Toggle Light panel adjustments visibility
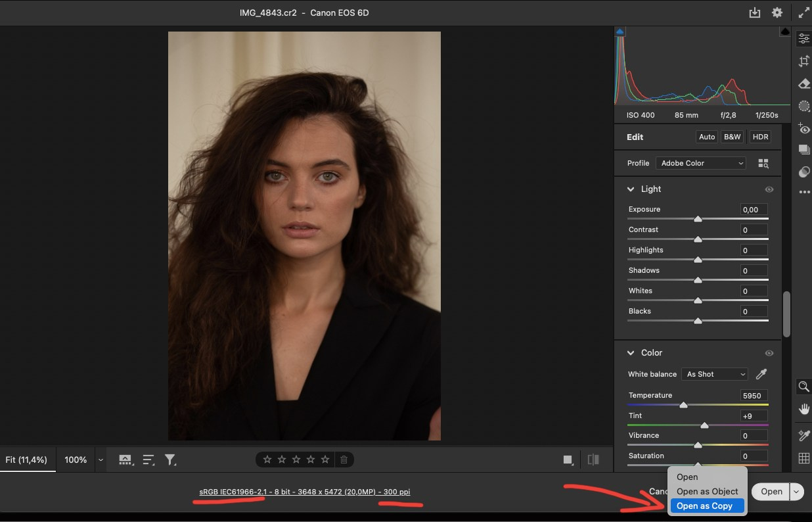 tap(769, 189)
